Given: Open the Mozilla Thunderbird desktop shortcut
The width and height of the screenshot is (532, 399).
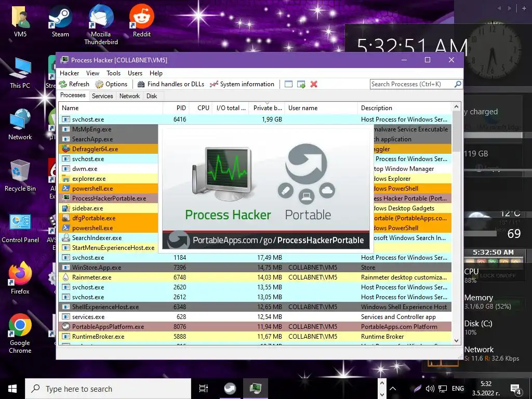Looking at the screenshot, I should click(x=101, y=25).
